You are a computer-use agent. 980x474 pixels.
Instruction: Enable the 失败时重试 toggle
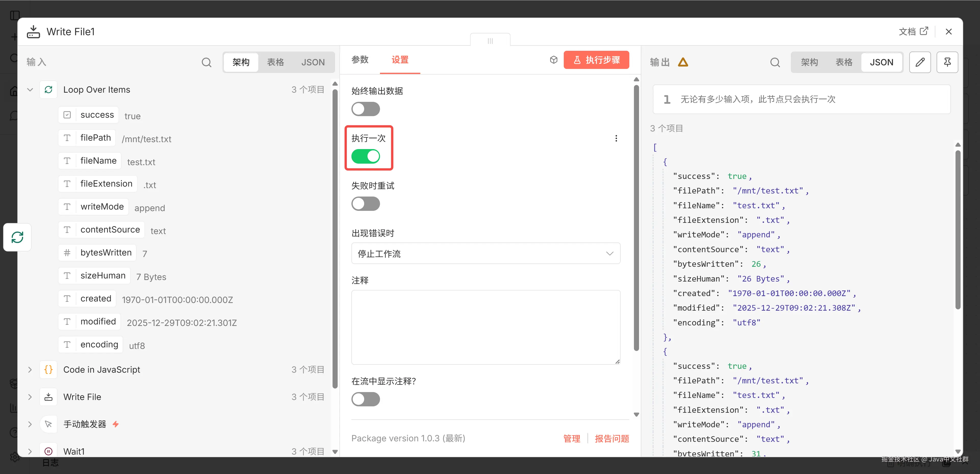(365, 204)
